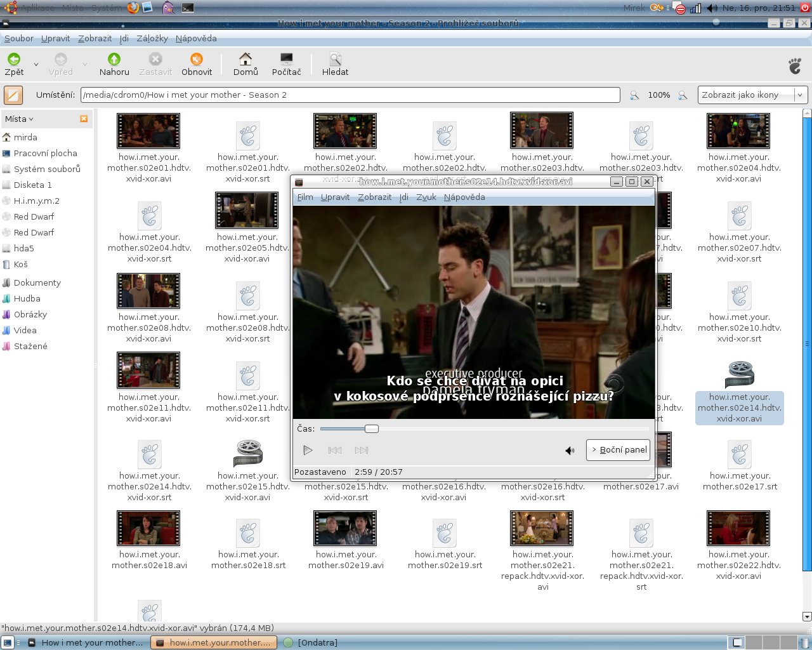
Task: Open the file browser Nápověda menu
Action: point(196,38)
